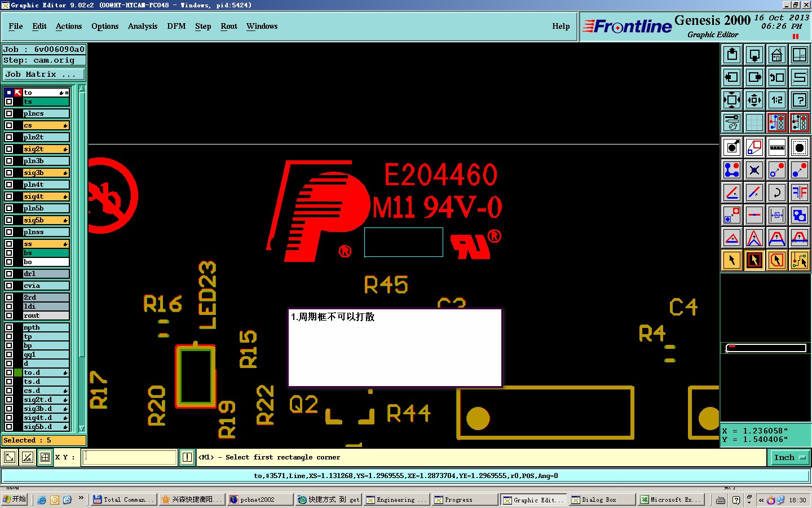Click the rotate feature icon
This screenshot has width=812, height=508.
pos(777,192)
